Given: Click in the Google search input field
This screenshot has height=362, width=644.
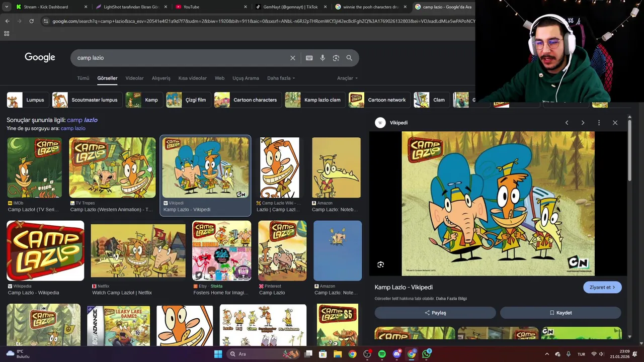Looking at the screenshot, I should pyautogui.click(x=181, y=58).
